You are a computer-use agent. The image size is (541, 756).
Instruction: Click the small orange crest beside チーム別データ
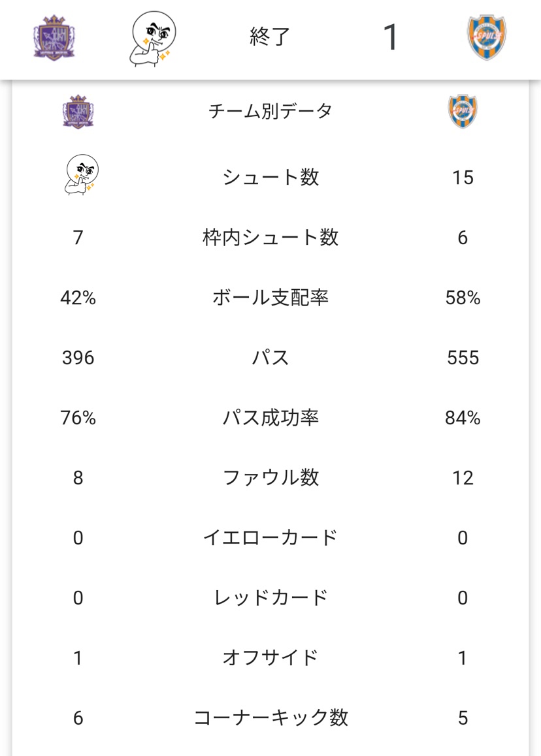point(463,111)
